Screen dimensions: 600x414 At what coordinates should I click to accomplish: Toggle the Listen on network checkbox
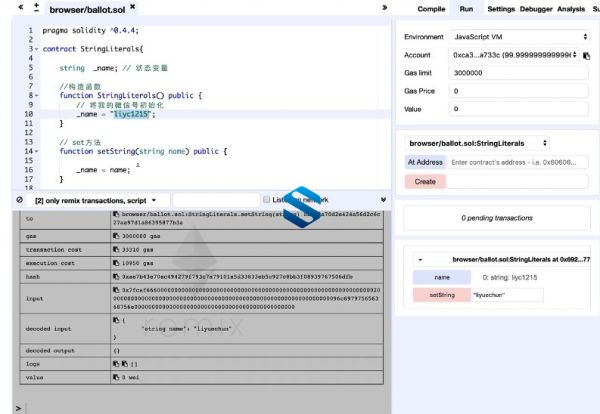[x=267, y=199]
